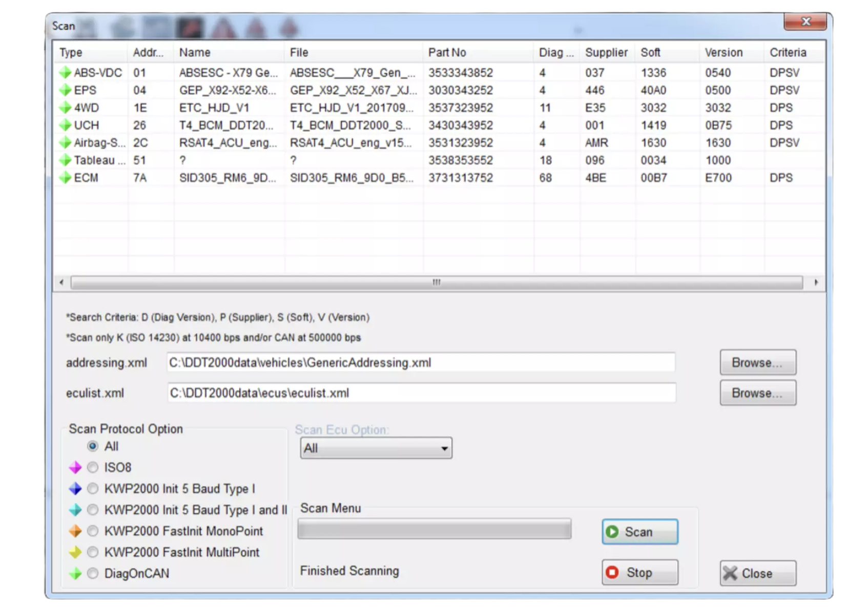Sort by the Addr column header
Screen dimensions: 868x609
click(151, 52)
